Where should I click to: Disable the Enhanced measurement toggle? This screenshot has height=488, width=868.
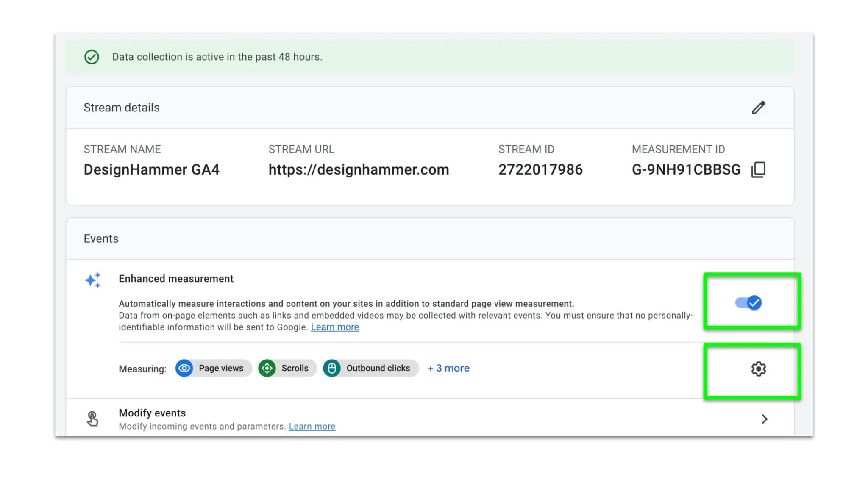click(x=748, y=302)
